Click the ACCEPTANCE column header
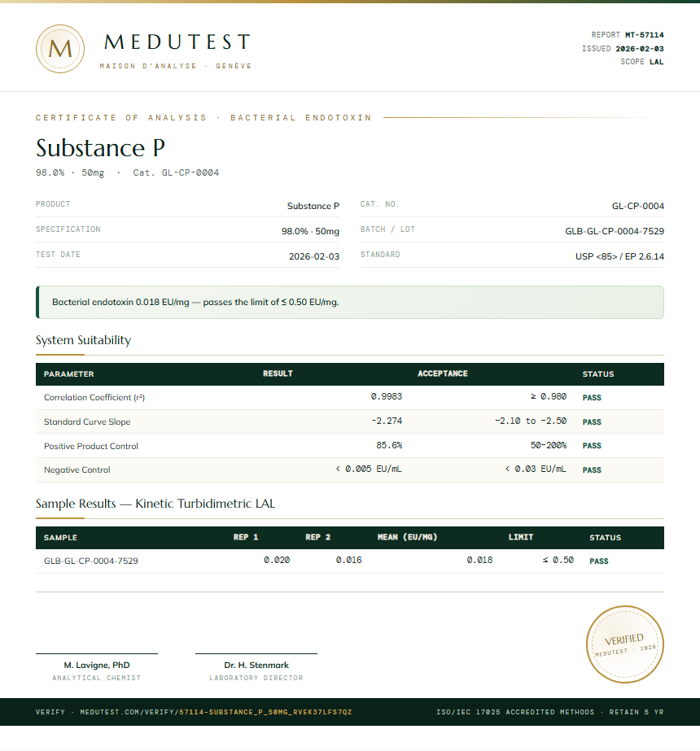 [443, 373]
